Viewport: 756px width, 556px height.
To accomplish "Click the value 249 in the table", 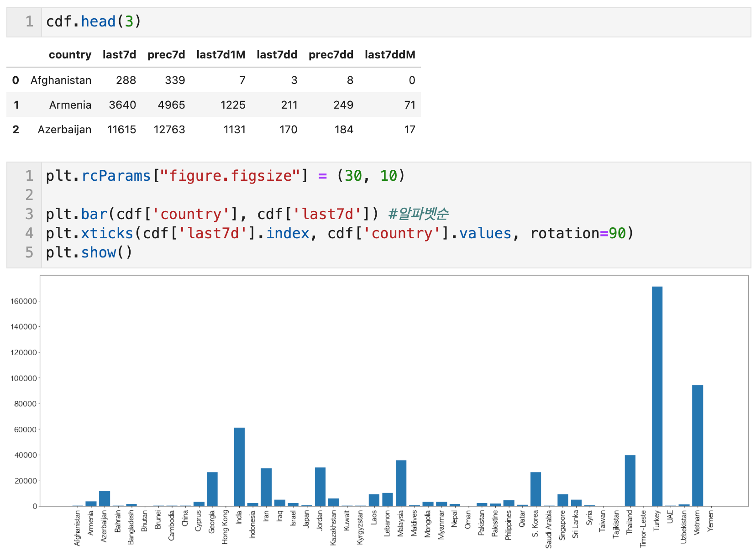I will (x=343, y=105).
